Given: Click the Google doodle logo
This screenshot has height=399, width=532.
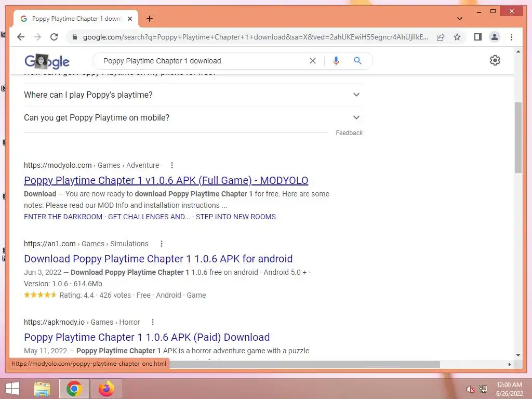Looking at the screenshot, I should click(x=47, y=61).
